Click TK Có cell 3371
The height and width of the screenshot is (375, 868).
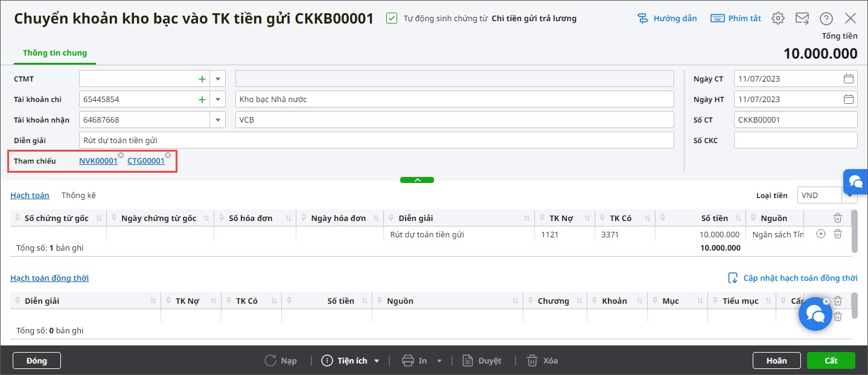pyautogui.click(x=625, y=234)
